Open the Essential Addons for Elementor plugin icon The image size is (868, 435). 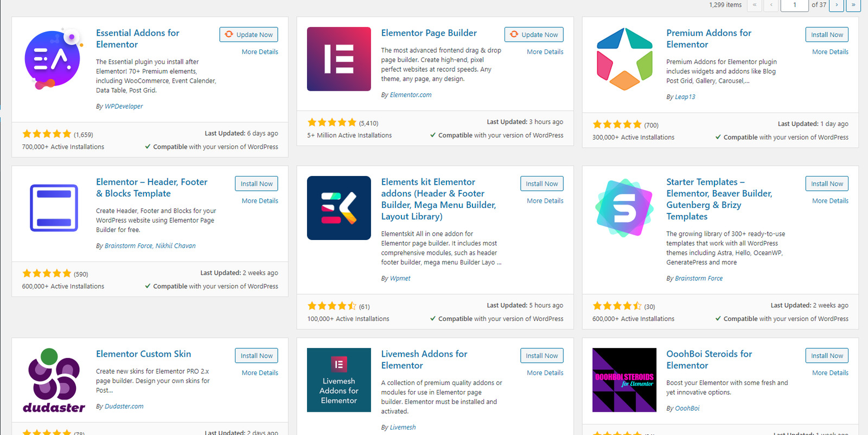[54, 59]
